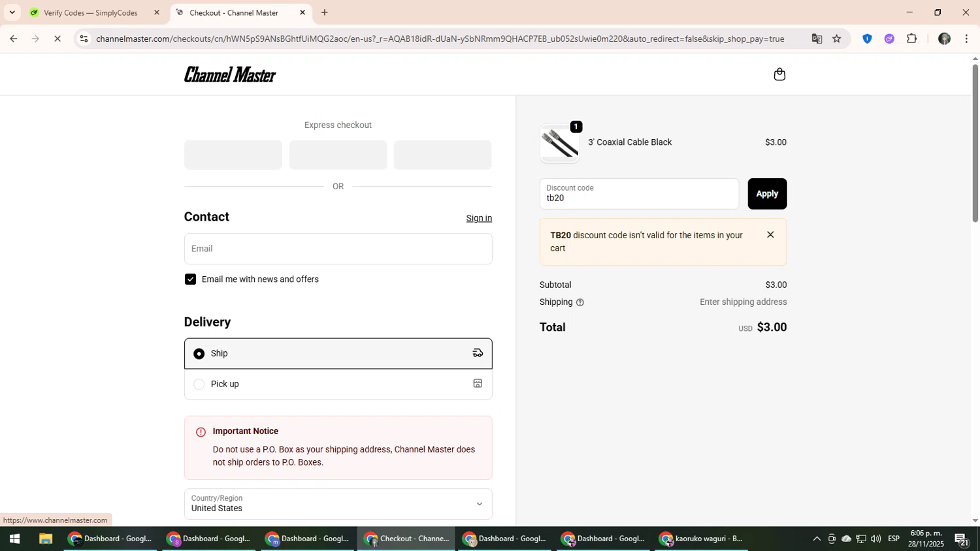Open a new browser tab
This screenshot has height=551, width=980.
pyautogui.click(x=325, y=12)
